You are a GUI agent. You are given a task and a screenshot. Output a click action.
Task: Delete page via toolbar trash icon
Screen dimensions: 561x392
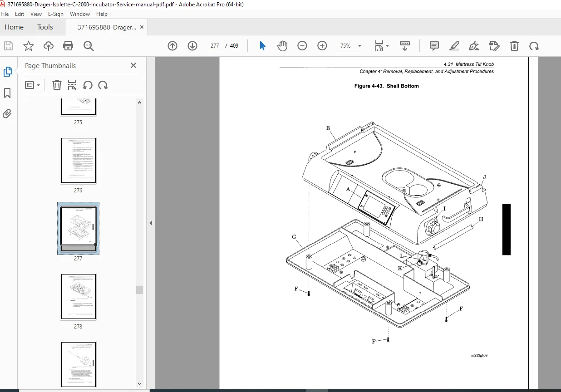(514, 46)
